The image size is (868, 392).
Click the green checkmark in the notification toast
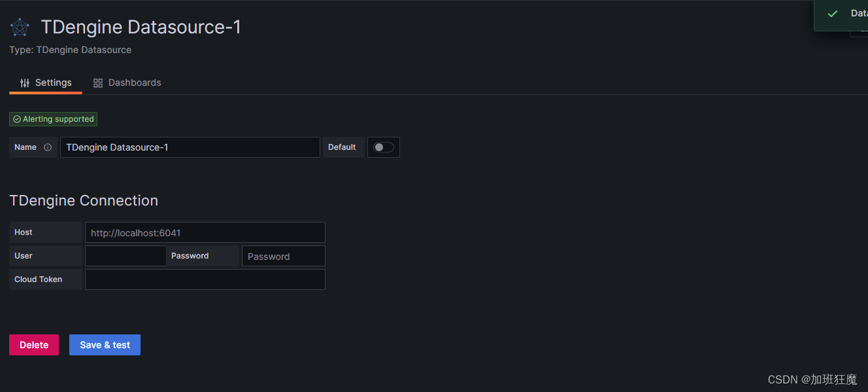[x=832, y=14]
